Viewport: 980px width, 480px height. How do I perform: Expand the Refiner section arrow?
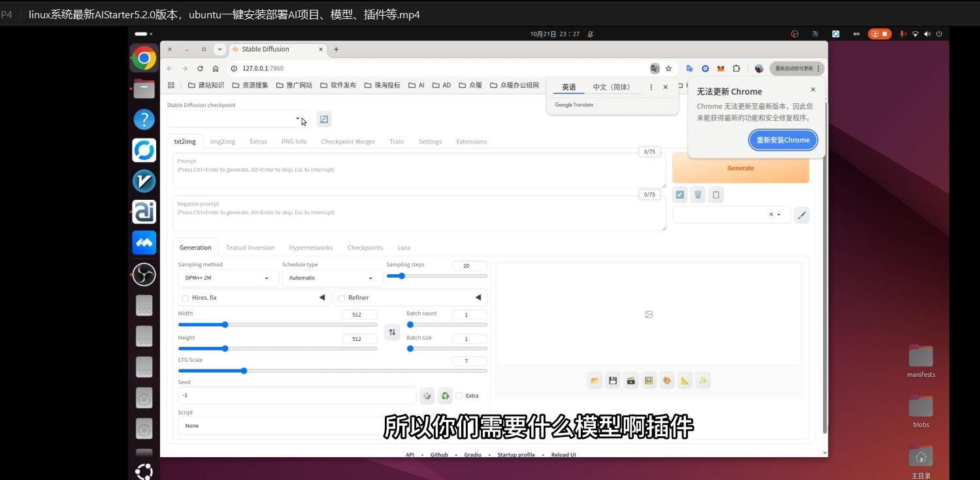click(478, 298)
